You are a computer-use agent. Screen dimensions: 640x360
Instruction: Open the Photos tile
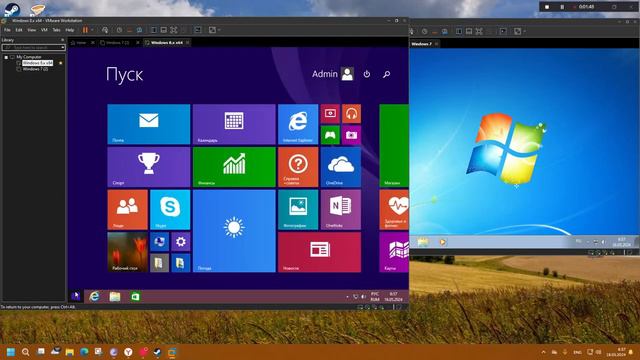click(298, 209)
